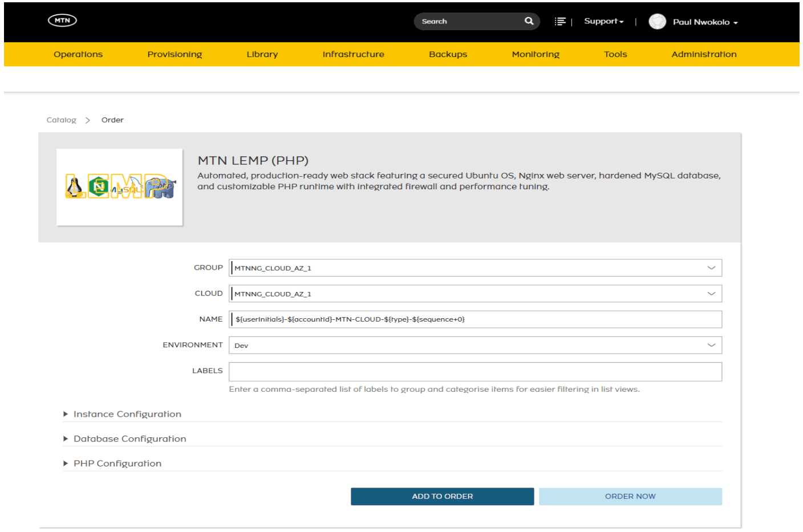Image resolution: width=803 pixels, height=532 pixels.
Task: Open the Backups menu
Action: tap(448, 54)
